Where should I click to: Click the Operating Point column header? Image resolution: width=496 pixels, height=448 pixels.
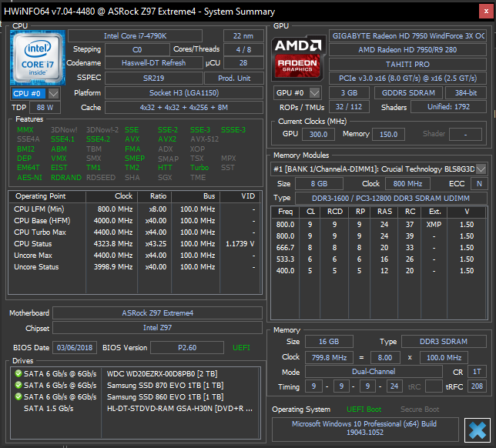[48, 196]
